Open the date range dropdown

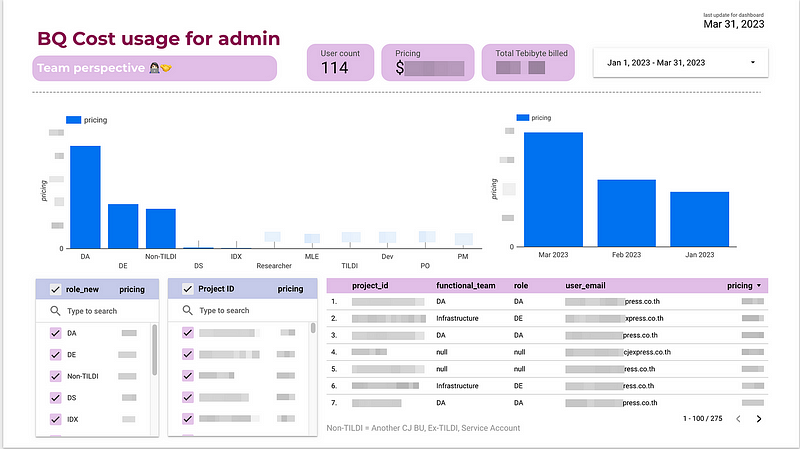(680, 62)
